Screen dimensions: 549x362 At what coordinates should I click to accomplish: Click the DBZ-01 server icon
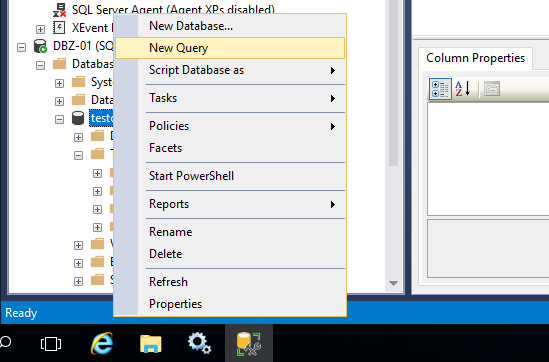40,46
